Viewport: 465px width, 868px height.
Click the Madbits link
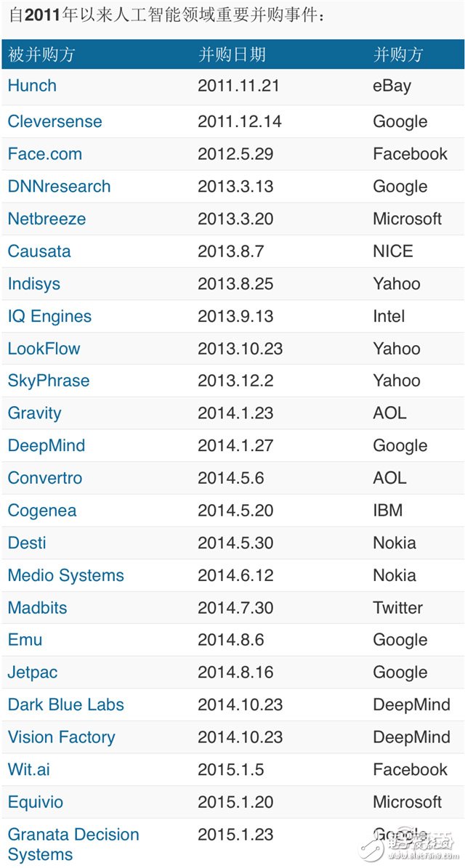(x=37, y=608)
